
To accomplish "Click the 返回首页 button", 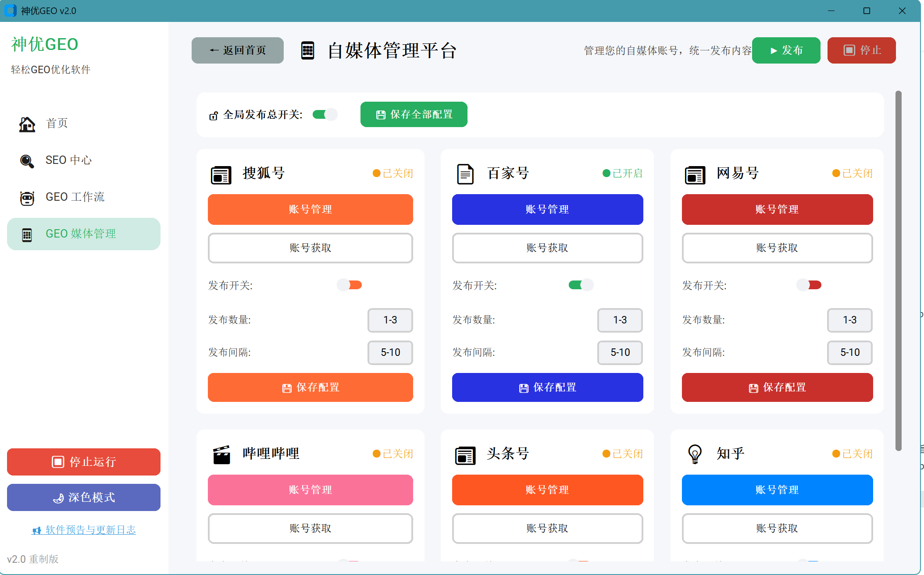I will (x=238, y=50).
